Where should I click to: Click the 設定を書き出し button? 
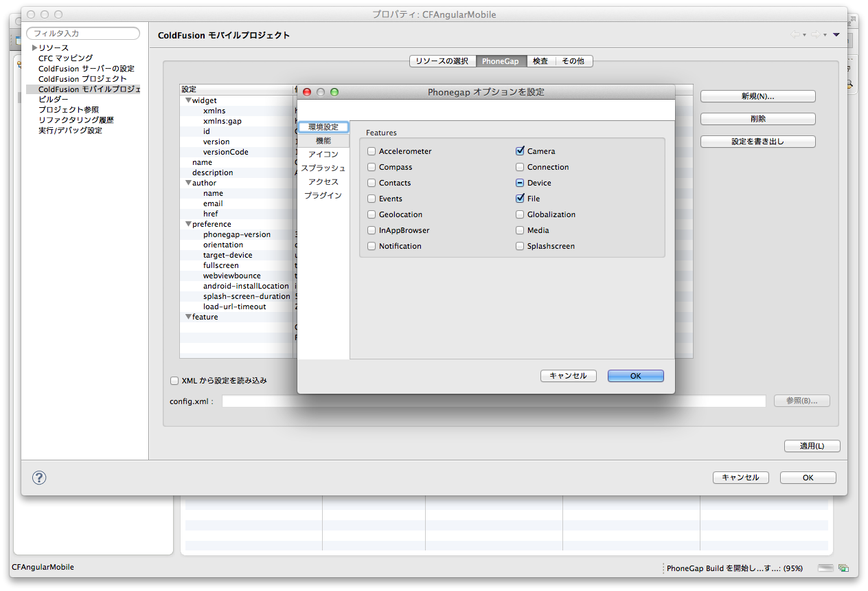tap(758, 142)
